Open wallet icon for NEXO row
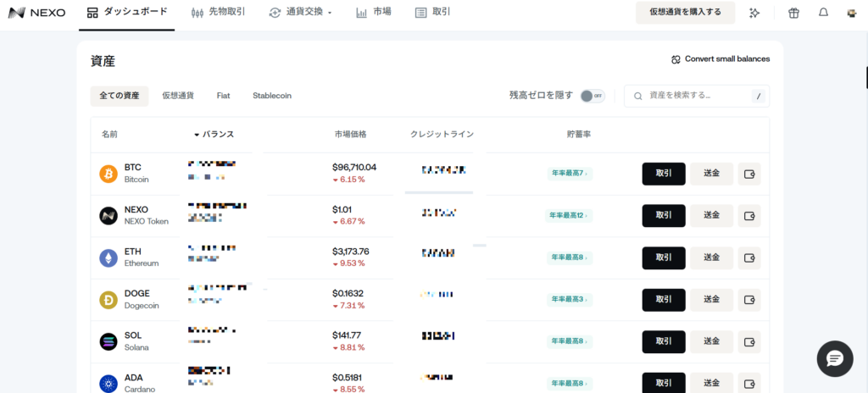 pyautogui.click(x=749, y=216)
